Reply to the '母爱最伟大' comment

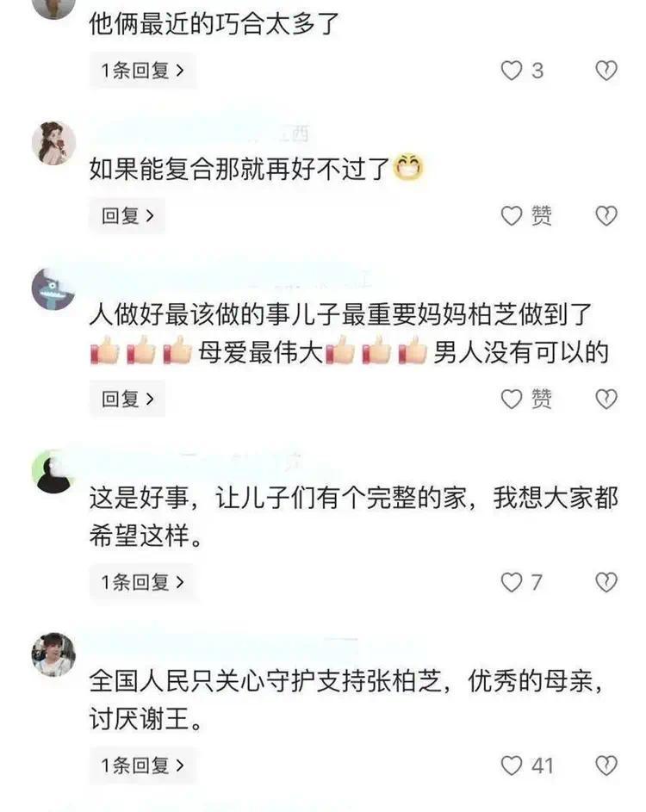[x=127, y=399]
